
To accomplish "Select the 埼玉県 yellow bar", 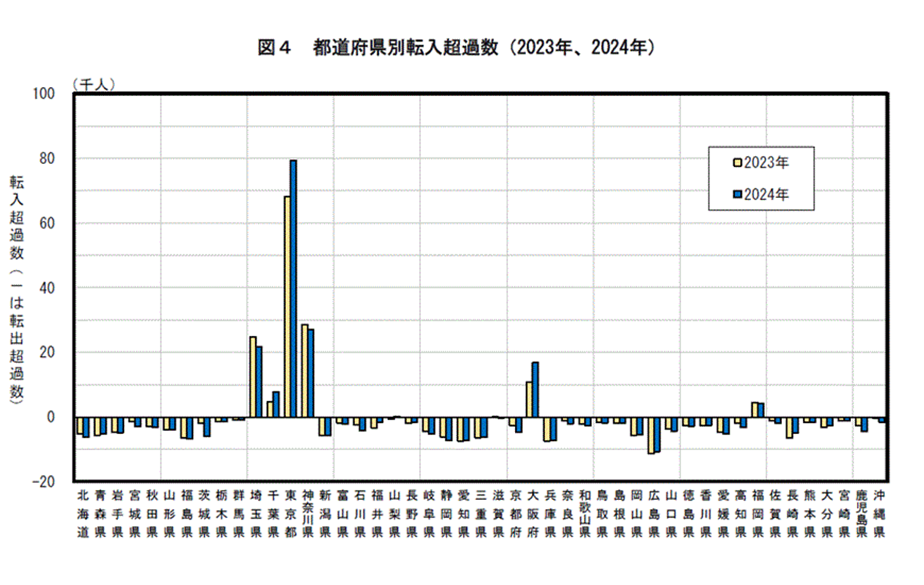I will tap(253, 377).
